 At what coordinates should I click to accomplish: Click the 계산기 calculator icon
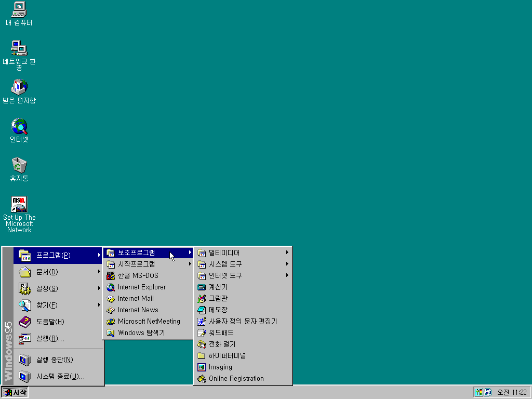(202, 287)
